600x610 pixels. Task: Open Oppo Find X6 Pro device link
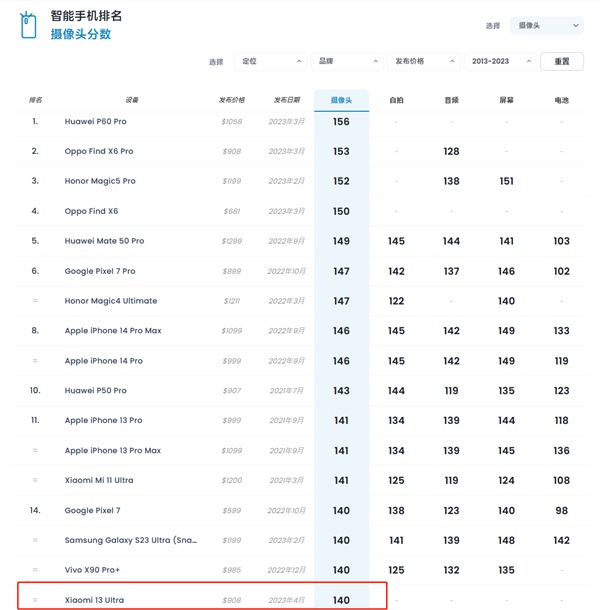click(x=99, y=151)
